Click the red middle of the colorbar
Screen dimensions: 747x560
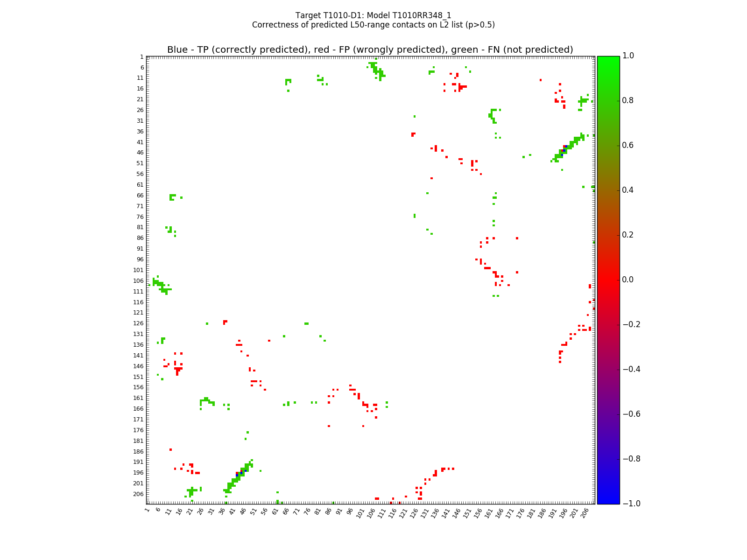coord(608,280)
